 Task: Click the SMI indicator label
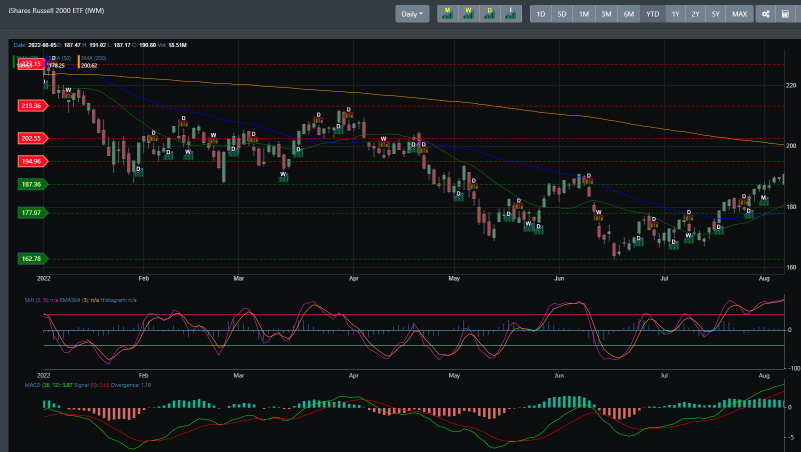click(81, 300)
